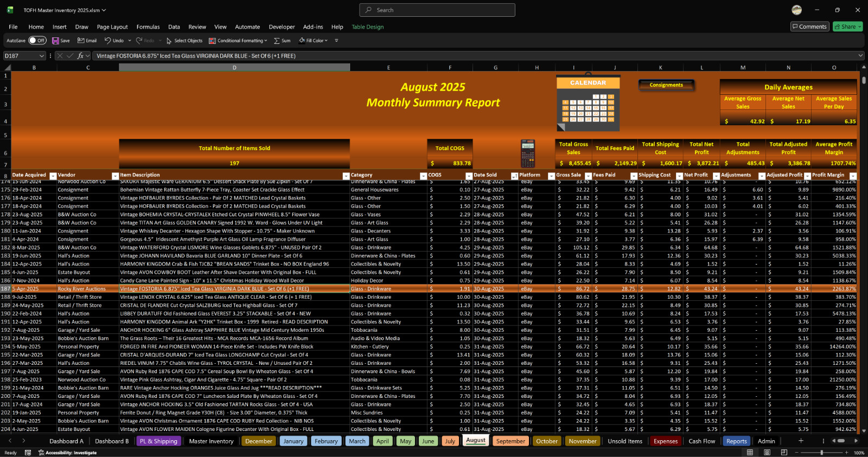The height and width of the screenshot is (457, 868).
Task: Select column D header
Action: pyautogui.click(x=234, y=68)
